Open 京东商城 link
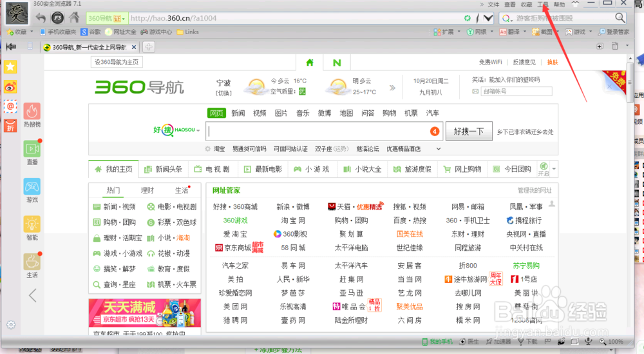This screenshot has height=354, width=644. (238, 248)
